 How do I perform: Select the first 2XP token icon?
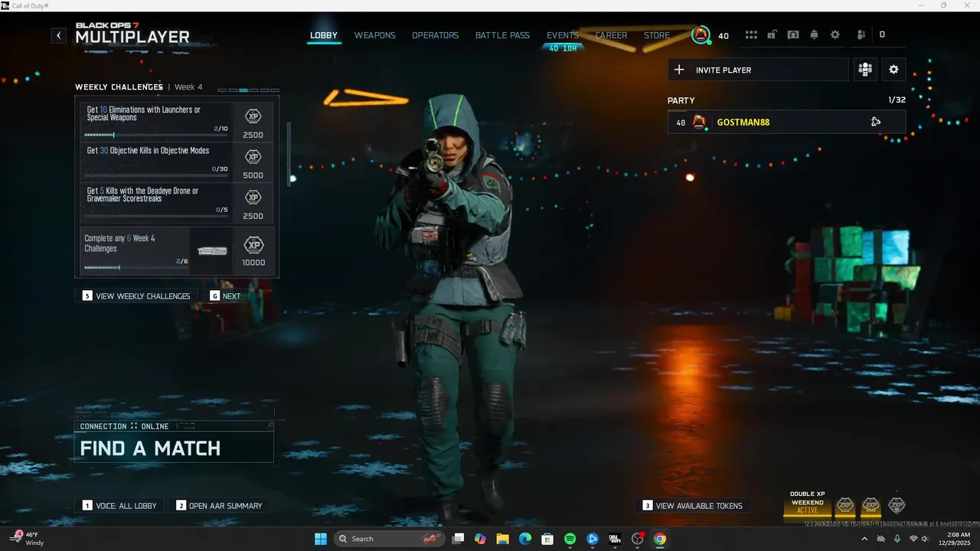click(845, 505)
